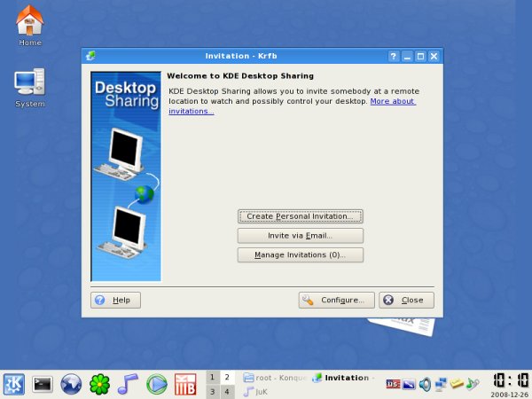Launch the red MIB application icon

click(185, 385)
